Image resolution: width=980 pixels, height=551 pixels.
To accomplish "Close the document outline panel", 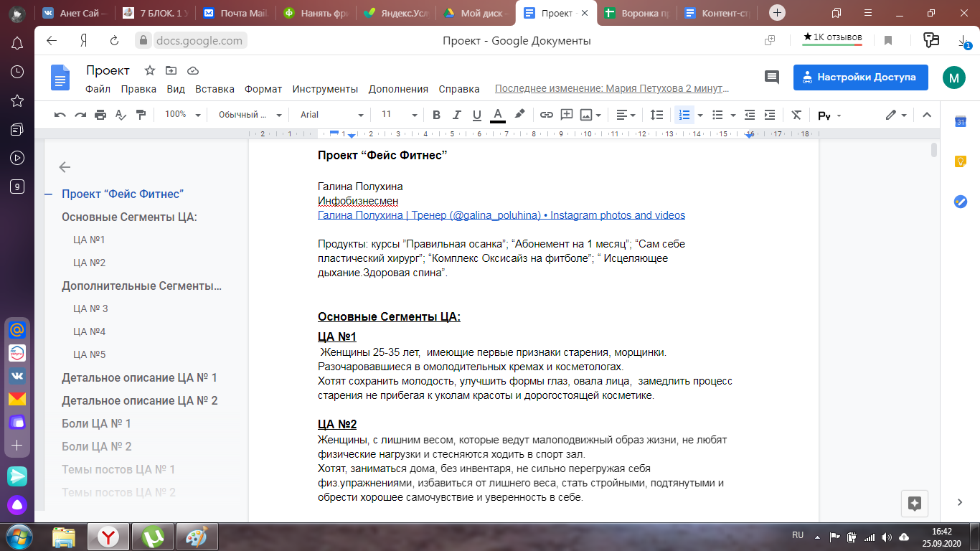I will tap(65, 167).
